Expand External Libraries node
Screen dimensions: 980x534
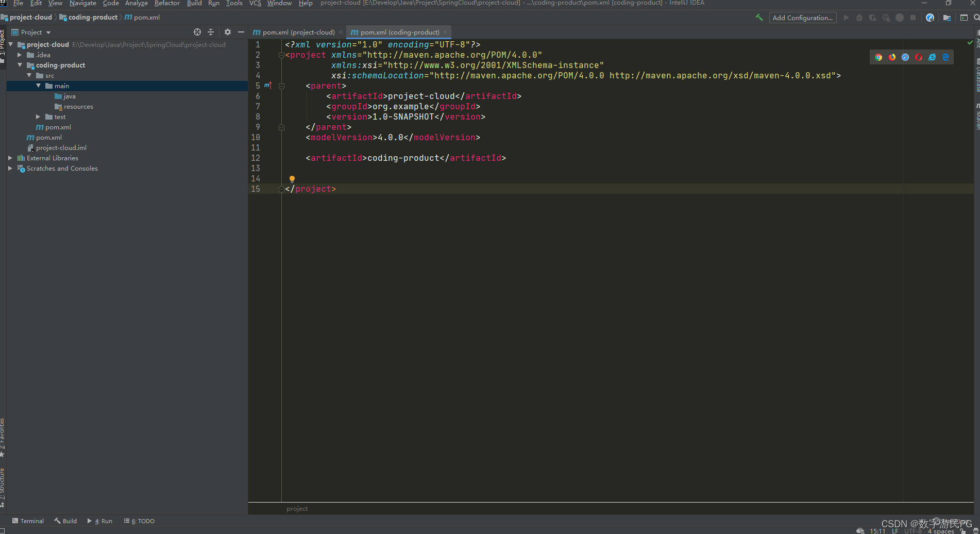[10, 158]
